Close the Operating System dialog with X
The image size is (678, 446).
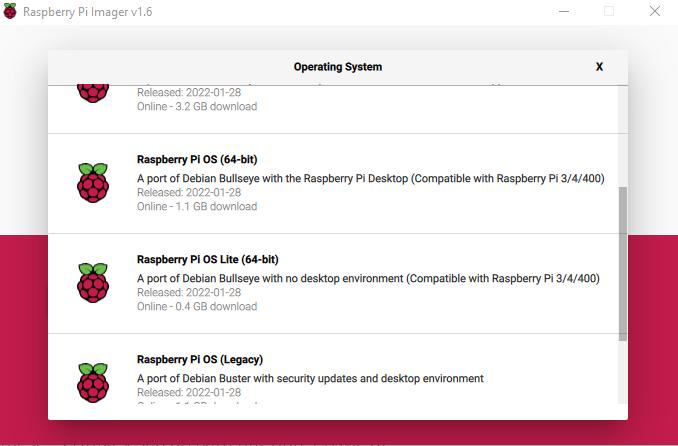(x=599, y=67)
